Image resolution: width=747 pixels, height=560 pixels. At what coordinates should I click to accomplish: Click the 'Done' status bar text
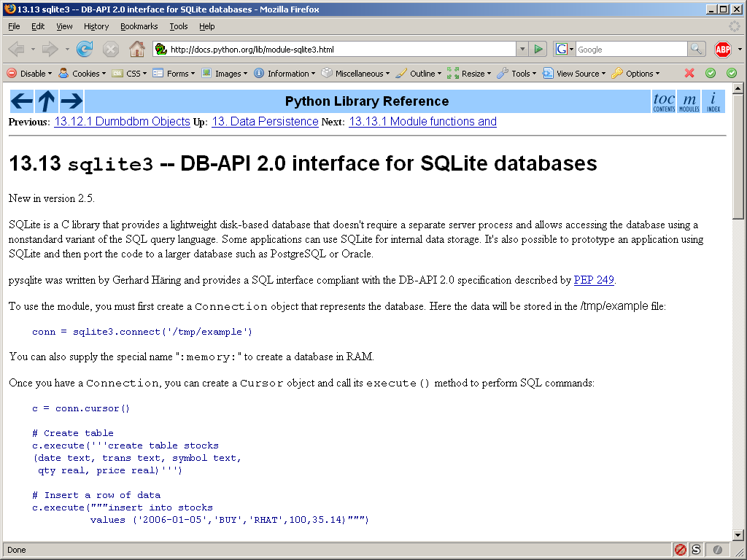(17, 550)
